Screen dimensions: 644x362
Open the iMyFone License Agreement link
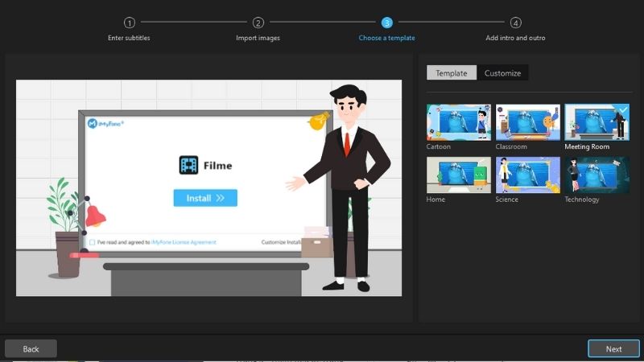[x=184, y=242]
